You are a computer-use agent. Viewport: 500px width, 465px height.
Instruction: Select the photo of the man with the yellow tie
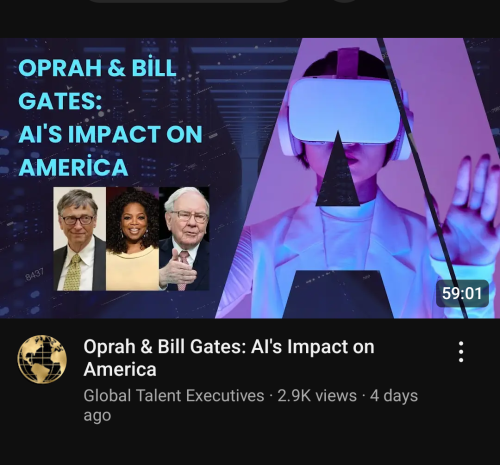[x=80, y=239]
